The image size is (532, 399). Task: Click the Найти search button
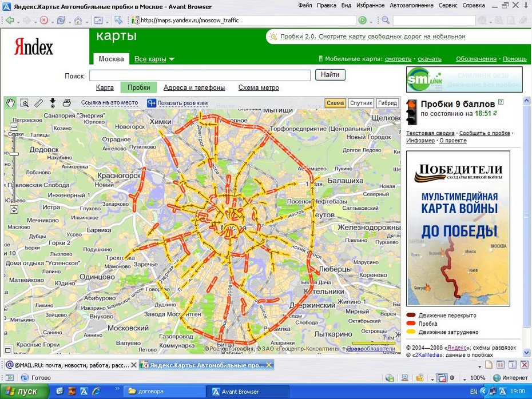coord(330,74)
